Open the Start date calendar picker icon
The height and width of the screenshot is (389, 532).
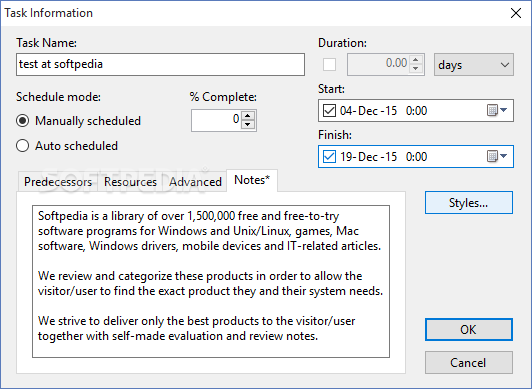(497, 110)
